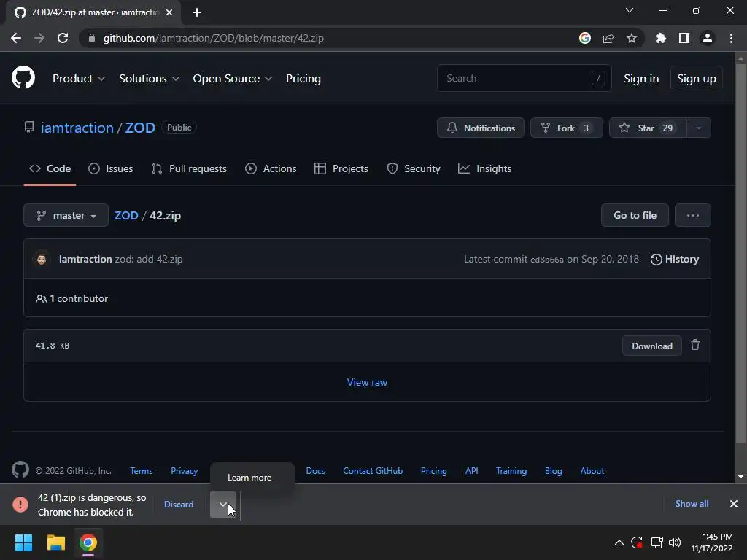Viewport: 747px width, 560px height.
Task: Open the Chrome profile avatar icon
Action: (708, 38)
